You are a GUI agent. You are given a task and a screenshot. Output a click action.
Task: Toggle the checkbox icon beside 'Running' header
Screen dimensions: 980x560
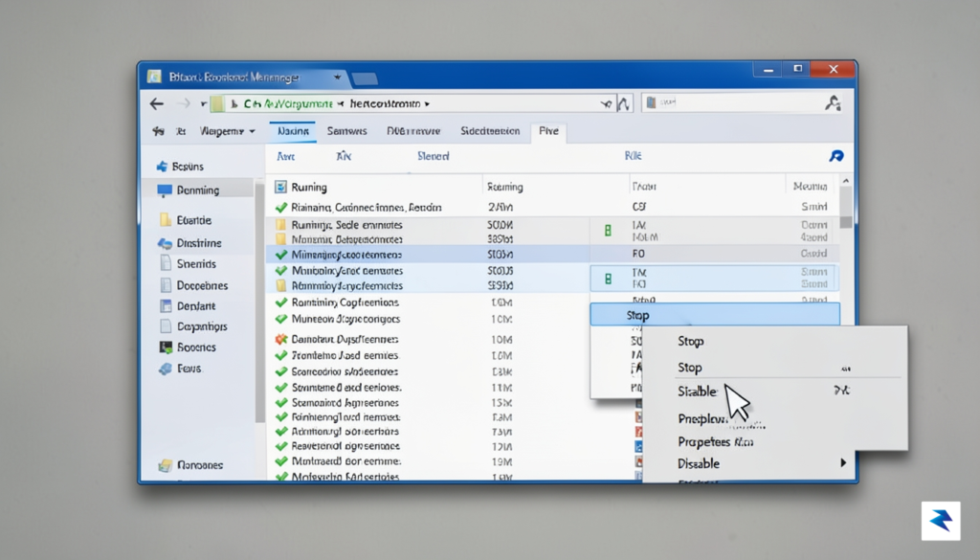pos(280,187)
